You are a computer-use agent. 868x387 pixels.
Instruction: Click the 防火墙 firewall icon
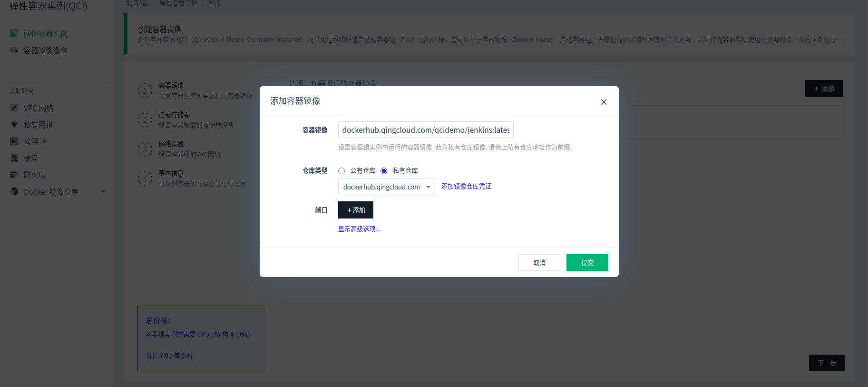14,175
